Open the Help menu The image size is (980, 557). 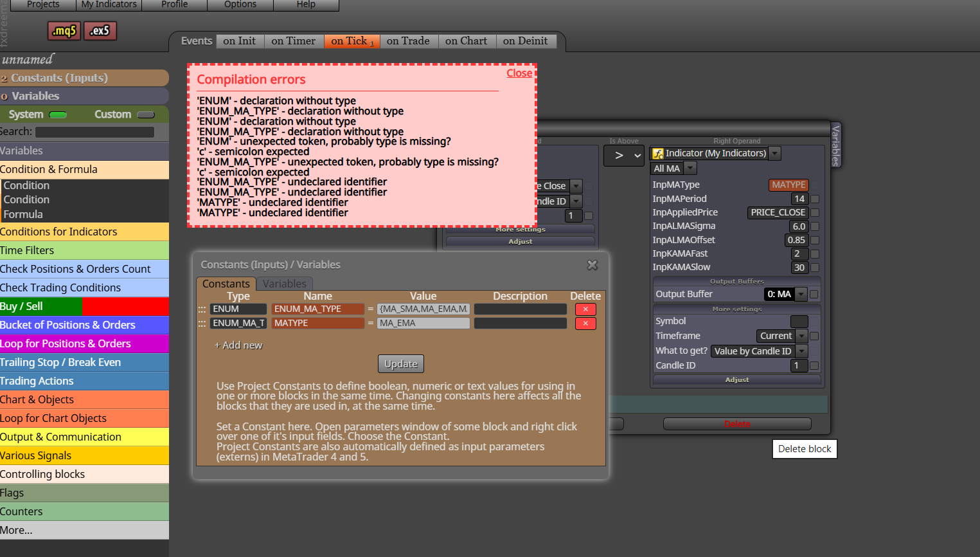click(x=306, y=5)
